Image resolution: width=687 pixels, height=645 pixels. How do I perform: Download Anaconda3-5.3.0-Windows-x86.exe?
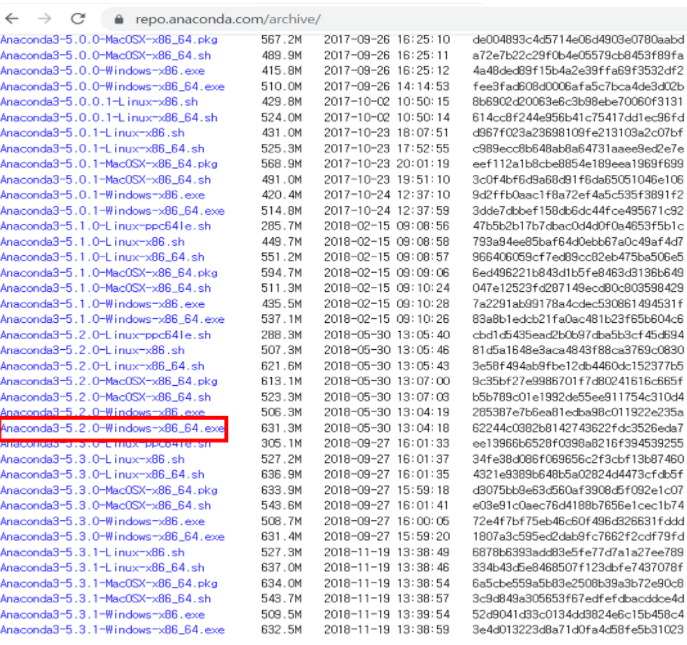tap(103, 522)
